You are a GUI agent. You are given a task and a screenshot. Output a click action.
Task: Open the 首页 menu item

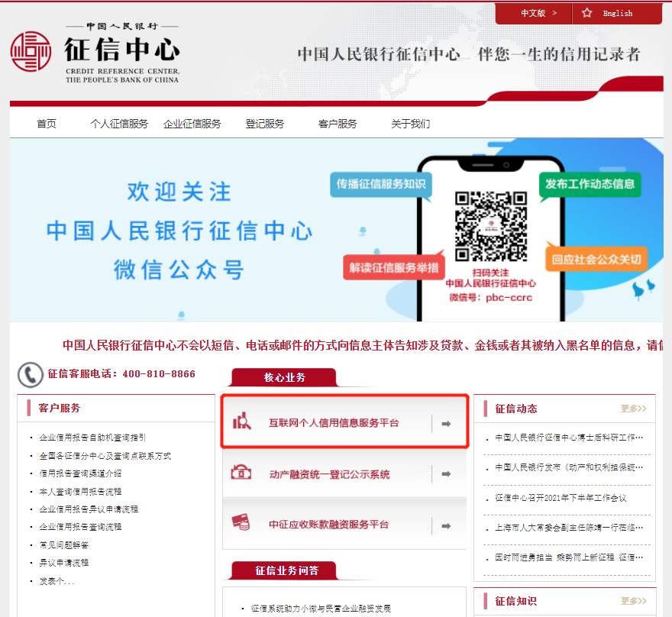(47, 124)
